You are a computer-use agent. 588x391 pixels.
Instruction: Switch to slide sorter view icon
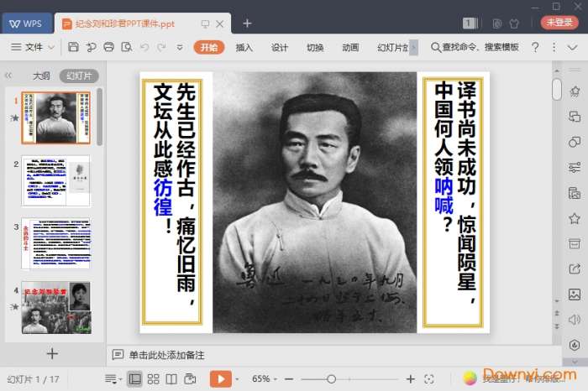point(153,379)
